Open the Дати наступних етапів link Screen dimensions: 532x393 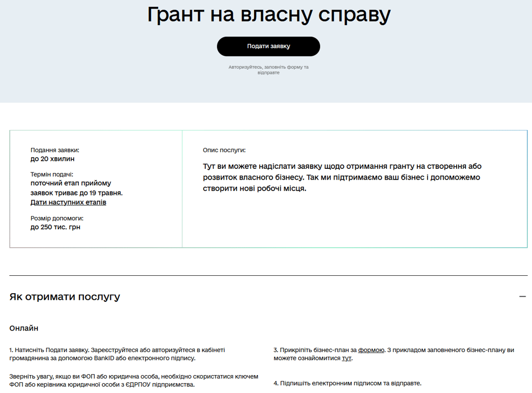pyautogui.click(x=68, y=202)
